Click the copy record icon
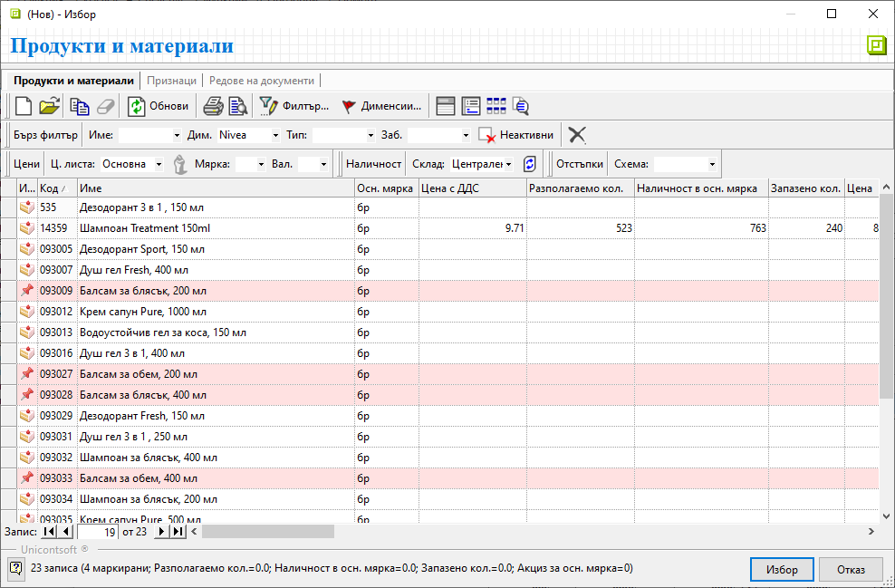 pyautogui.click(x=80, y=106)
